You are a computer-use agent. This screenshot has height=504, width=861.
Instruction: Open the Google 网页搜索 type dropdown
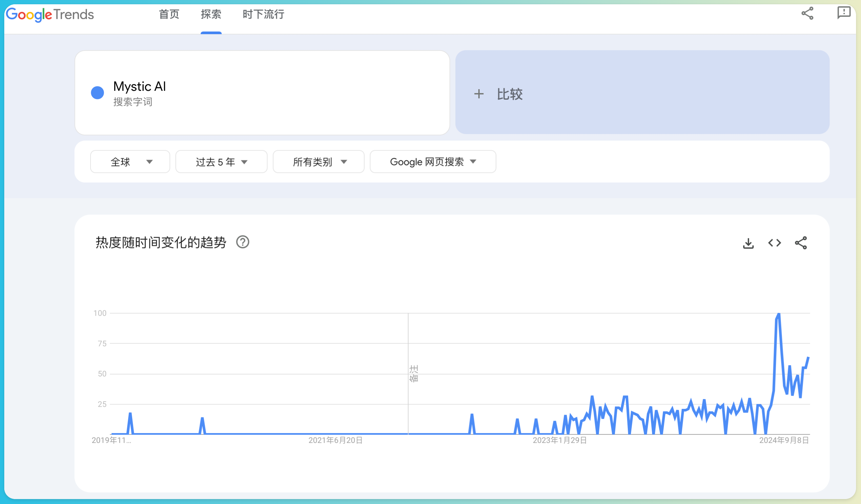coord(433,162)
